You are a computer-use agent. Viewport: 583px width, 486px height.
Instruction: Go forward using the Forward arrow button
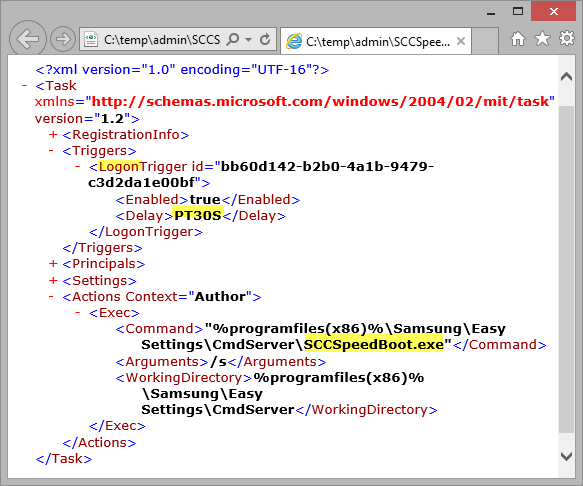63,39
